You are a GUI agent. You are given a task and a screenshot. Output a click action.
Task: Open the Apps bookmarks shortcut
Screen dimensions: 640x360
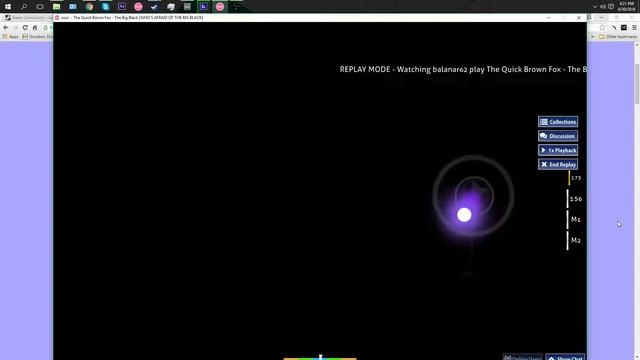click(11, 36)
